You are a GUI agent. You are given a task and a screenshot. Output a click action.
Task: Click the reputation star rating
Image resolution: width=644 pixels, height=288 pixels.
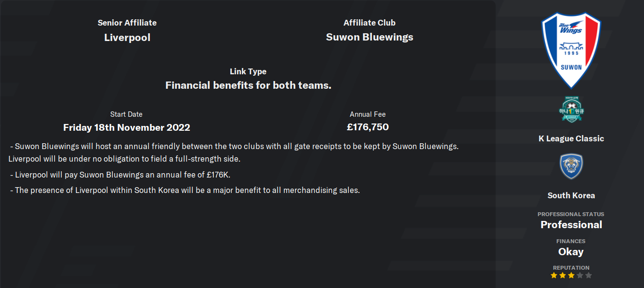pos(571,275)
